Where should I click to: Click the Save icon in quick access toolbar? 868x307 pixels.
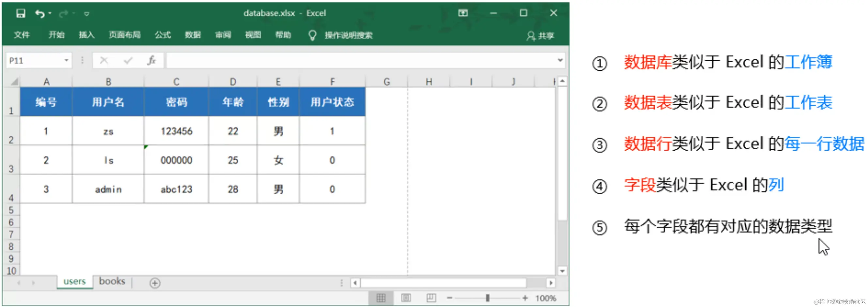21,13
